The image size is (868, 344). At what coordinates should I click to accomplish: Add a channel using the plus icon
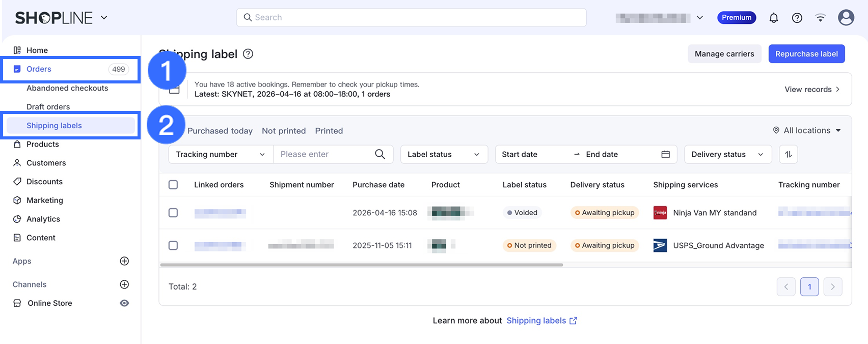(124, 284)
